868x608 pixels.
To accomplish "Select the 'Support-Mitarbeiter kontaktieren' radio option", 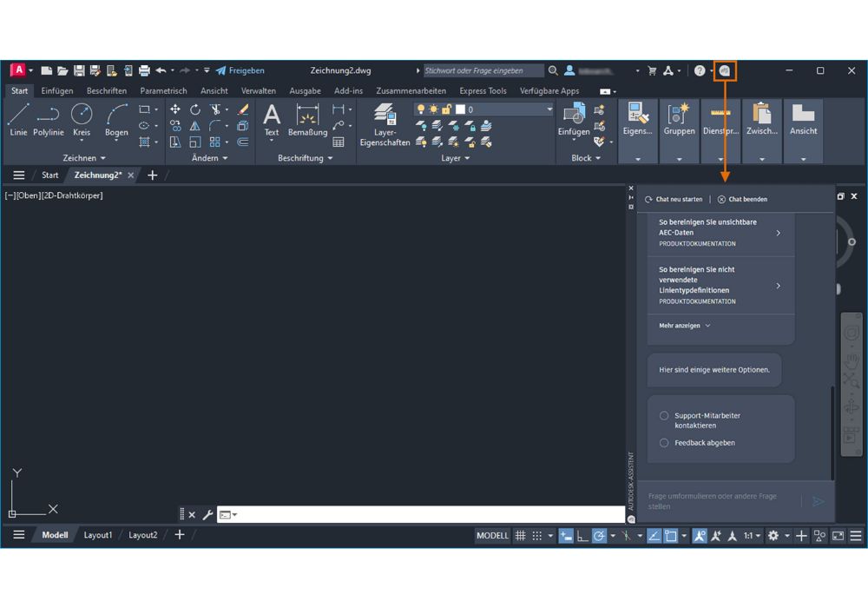I will point(664,416).
